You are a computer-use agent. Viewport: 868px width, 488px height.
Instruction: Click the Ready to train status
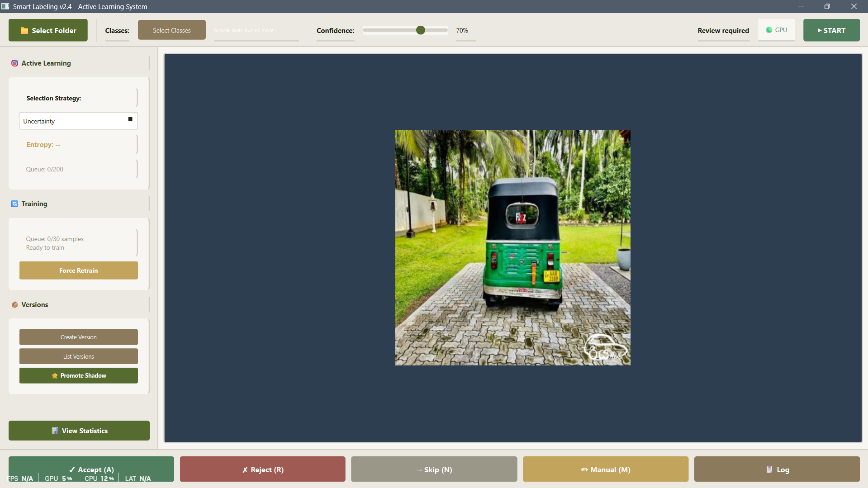[45, 247]
